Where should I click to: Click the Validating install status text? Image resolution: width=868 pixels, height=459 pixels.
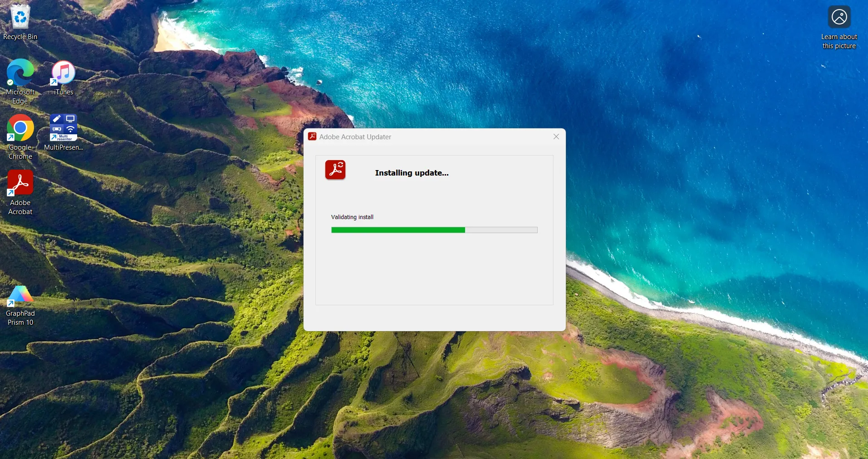click(x=352, y=217)
